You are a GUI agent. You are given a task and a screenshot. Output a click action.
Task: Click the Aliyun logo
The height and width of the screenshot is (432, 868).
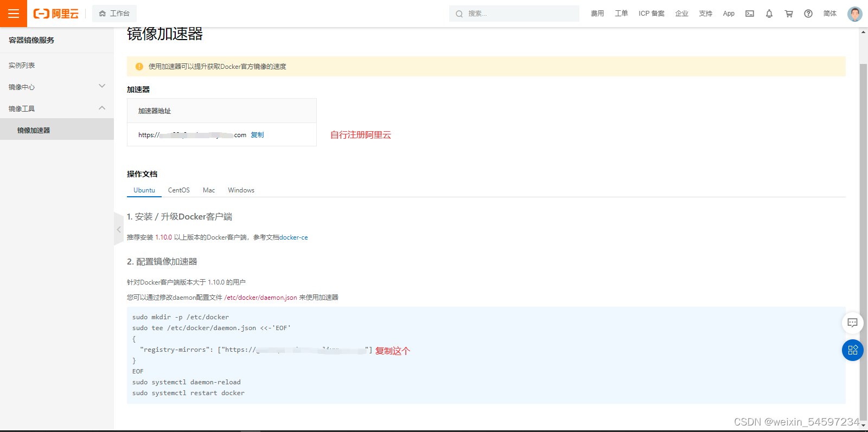56,14
